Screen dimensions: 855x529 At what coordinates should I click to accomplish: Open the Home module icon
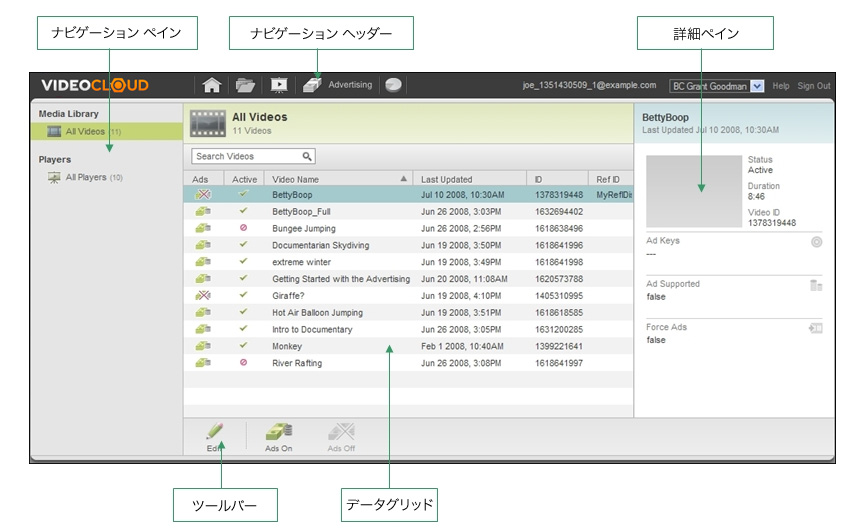(x=212, y=85)
